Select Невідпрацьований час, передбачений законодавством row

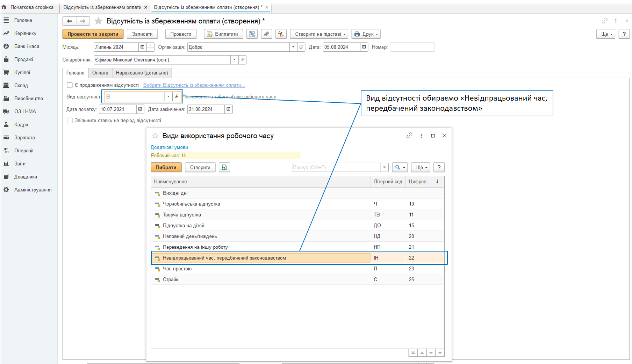coord(297,258)
